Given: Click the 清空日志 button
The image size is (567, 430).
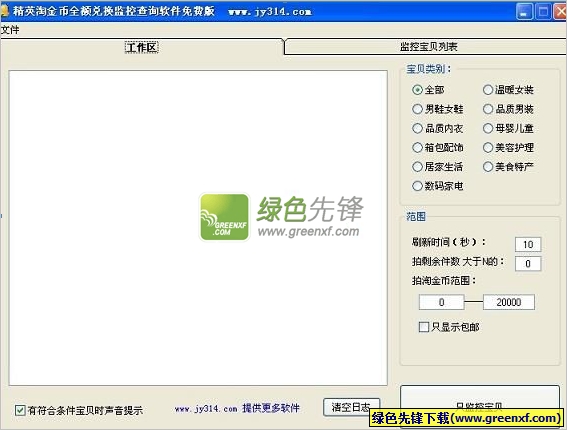Looking at the screenshot, I should [x=351, y=407].
